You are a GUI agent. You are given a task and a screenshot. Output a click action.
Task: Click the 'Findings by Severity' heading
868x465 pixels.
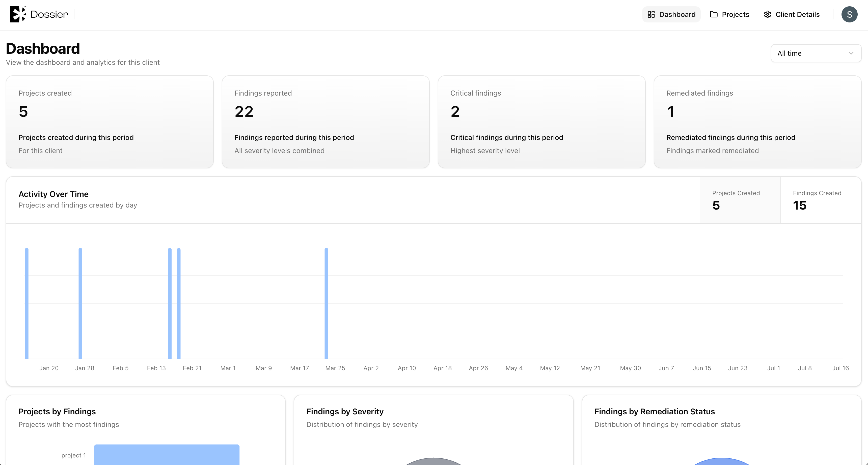pos(345,412)
